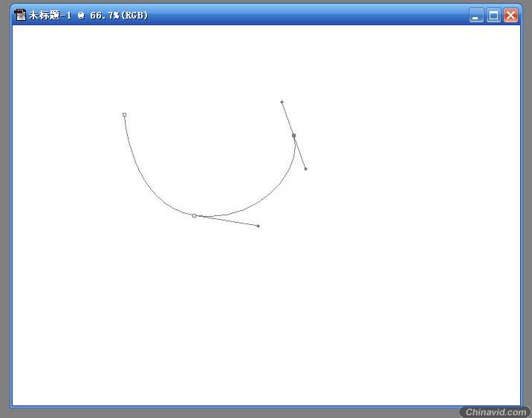Select the path's top-left starting anchor point
532x418 pixels.
click(125, 115)
